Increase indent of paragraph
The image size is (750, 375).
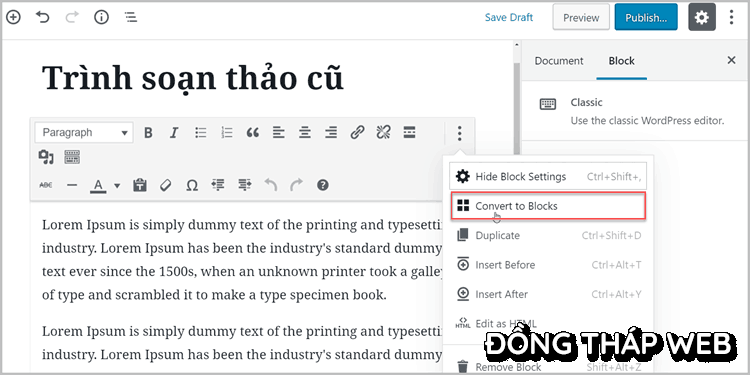(x=244, y=185)
